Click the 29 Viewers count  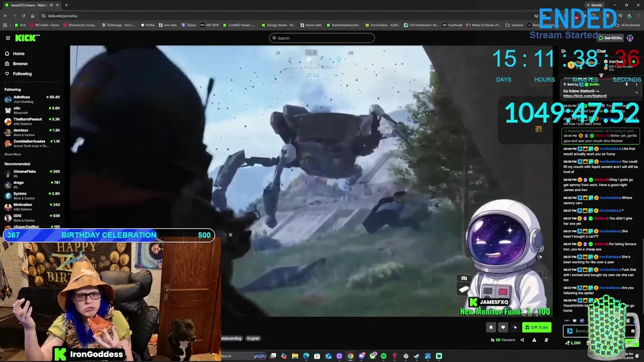[x=503, y=340]
